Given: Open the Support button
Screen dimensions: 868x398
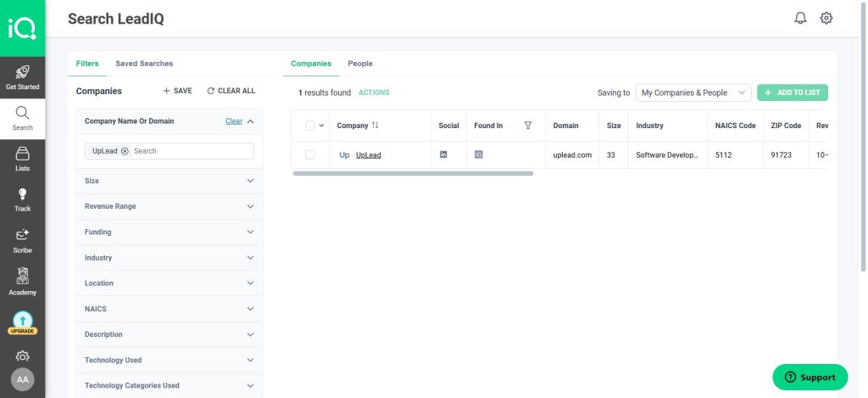Looking at the screenshot, I should (x=810, y=378).
